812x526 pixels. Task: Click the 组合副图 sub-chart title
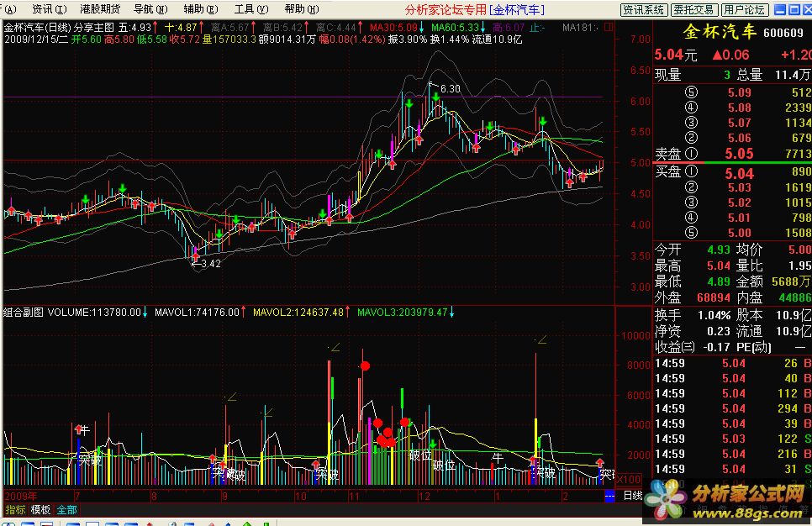tap(24, 313)
